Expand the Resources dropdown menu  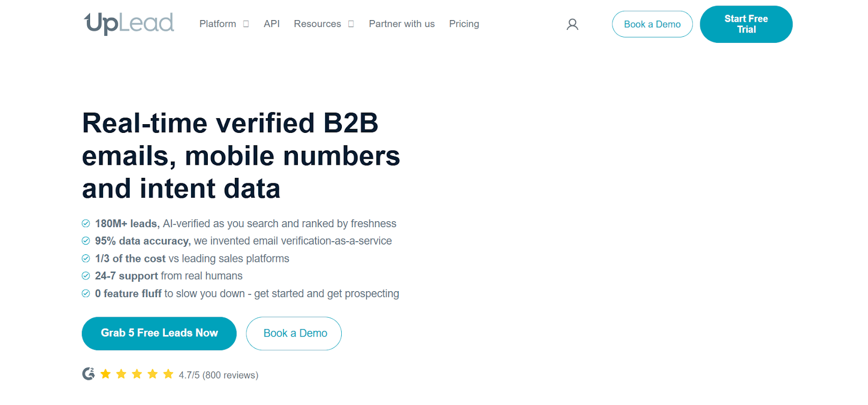(317, 24)
